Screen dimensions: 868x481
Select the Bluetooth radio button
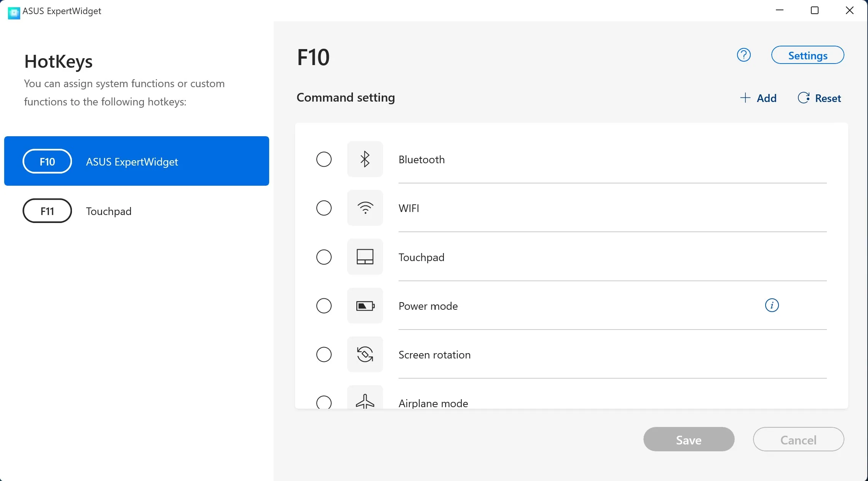[324, 159]
